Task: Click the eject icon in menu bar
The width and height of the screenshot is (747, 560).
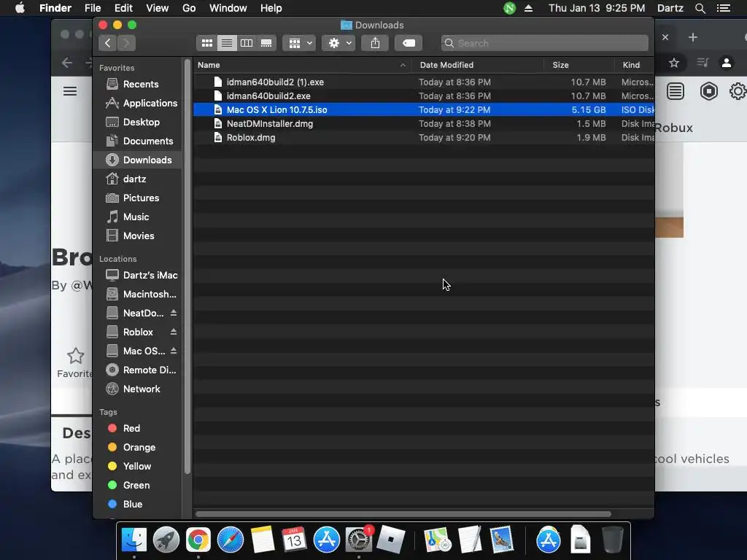Action: tap(528, 8)
